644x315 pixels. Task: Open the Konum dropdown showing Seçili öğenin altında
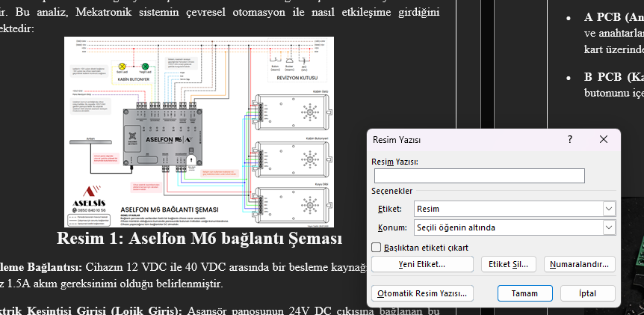coord(515,227)
